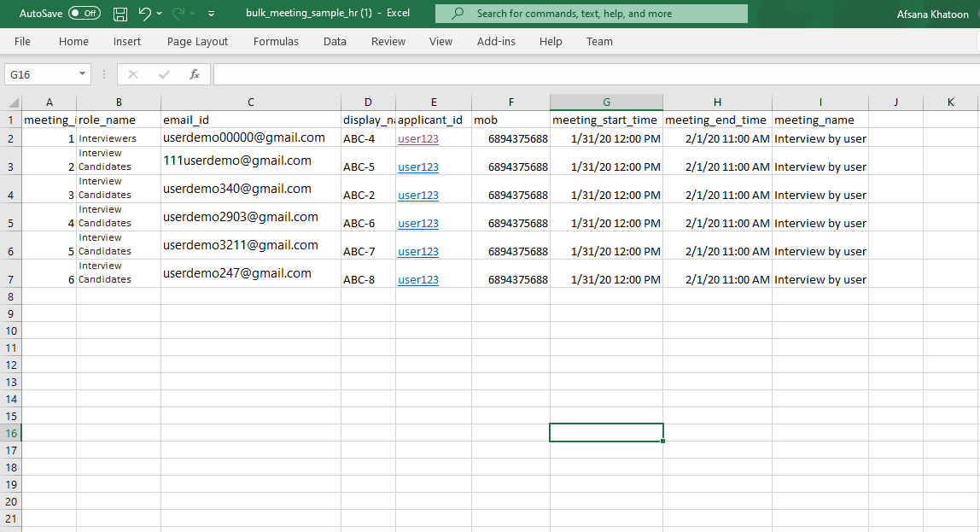Screen dimensions: 980x532
Task: Select cell ABC-8 in column D
Action: [367, 273]
